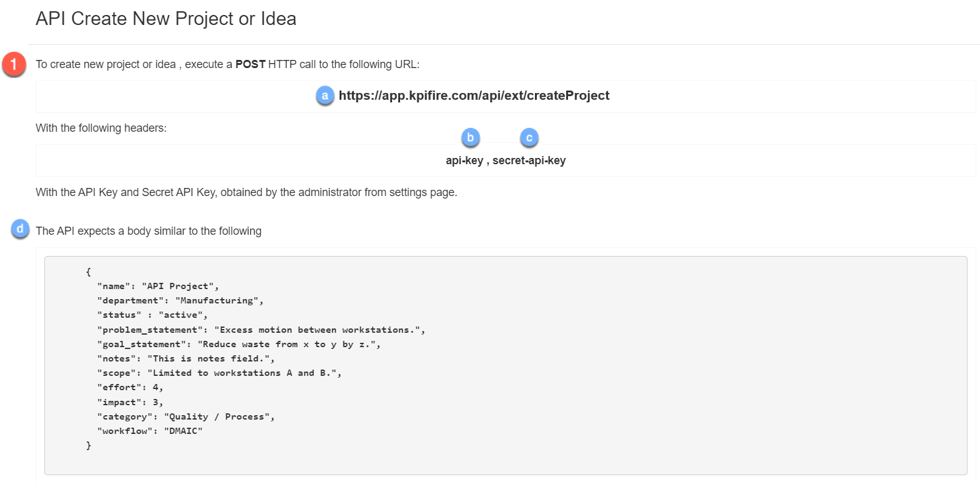Viewport: 980px width, 482px height.
Task: Click the "effort": 4 JSON line
Action: pyautogui.click(x=130, y=387)
